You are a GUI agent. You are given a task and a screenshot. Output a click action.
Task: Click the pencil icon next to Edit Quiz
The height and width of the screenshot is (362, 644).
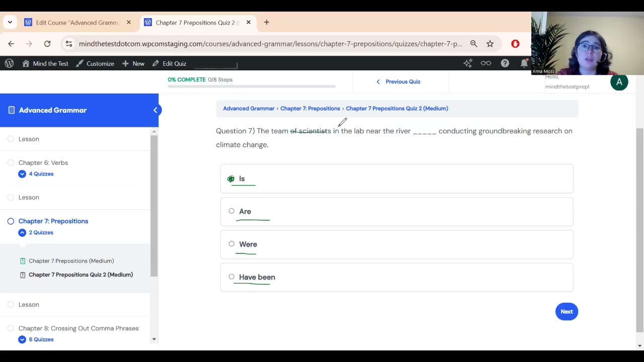pyautogui.click(x=155, y=63)
